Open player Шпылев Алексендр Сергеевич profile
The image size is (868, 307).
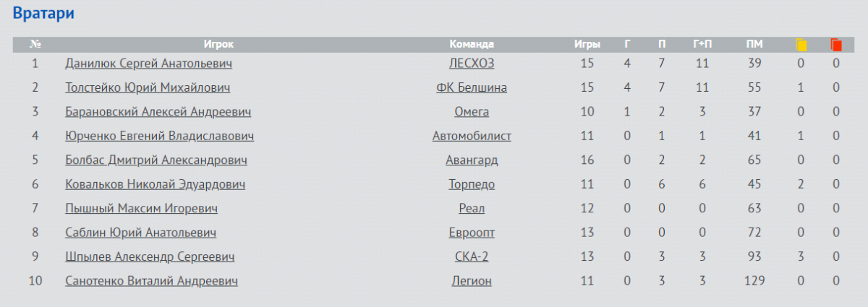point(150,257)
